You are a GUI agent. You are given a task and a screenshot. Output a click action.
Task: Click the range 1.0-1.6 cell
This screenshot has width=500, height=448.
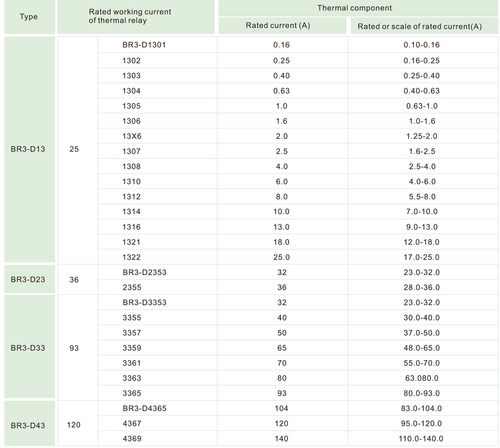pyautogui.click(x=423, y=121)
